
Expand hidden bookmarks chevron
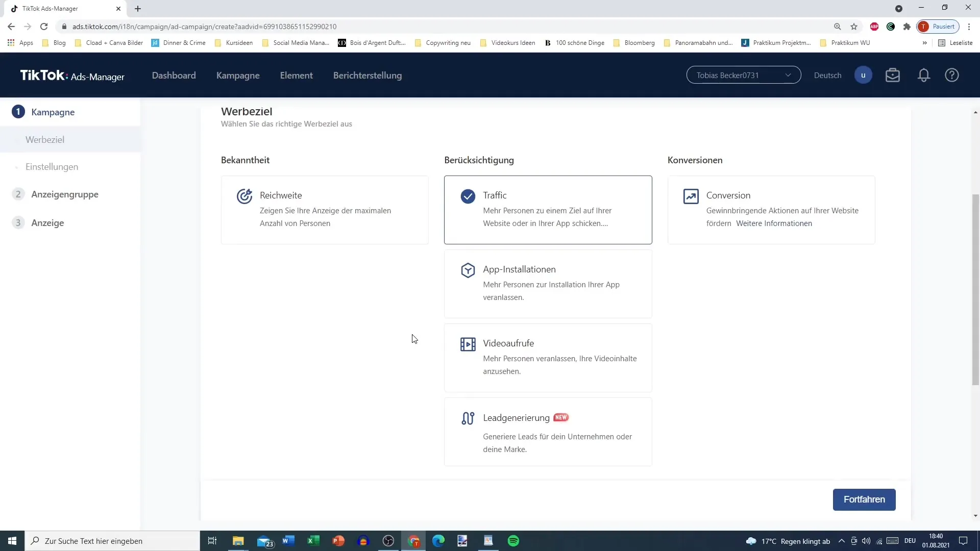pos(924,43)
